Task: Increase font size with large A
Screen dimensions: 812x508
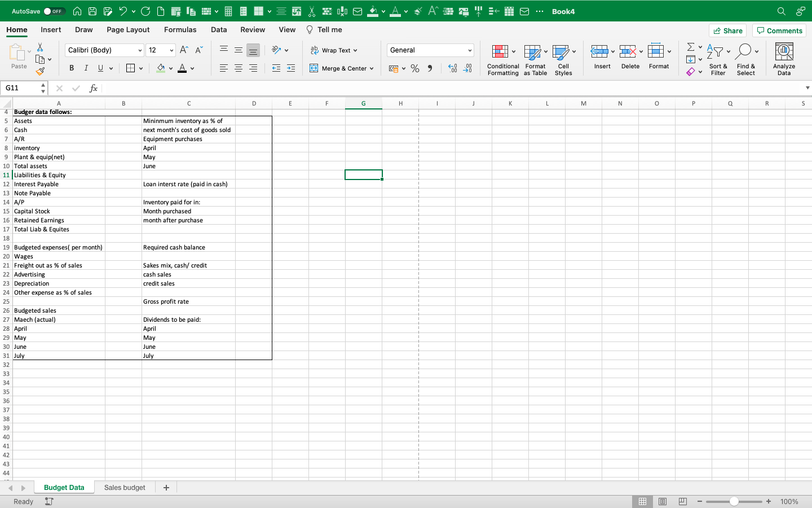Action: pyautogui.click(x=184, y=50)
